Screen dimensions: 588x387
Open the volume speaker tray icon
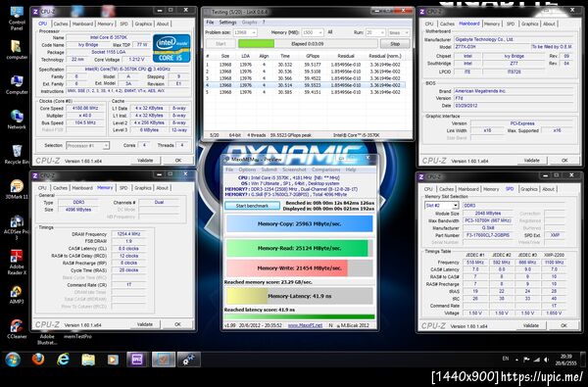tap(547, 360)
